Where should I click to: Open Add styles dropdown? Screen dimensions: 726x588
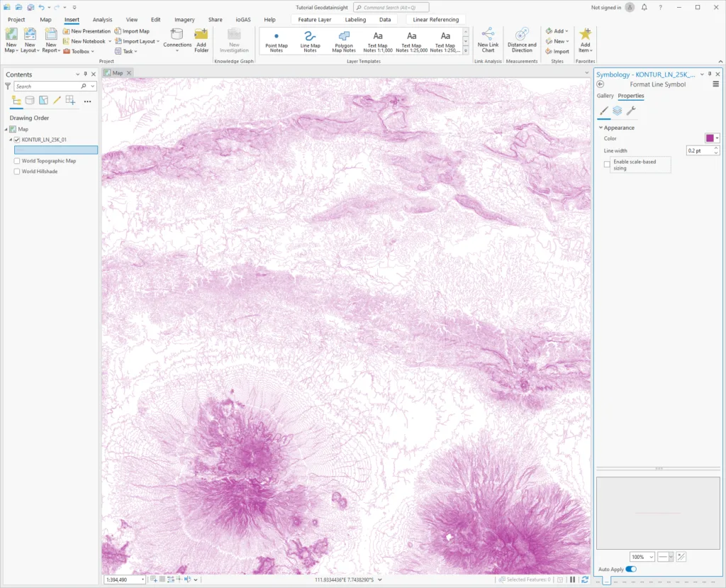pyautogui.click(x=557, y=31)
